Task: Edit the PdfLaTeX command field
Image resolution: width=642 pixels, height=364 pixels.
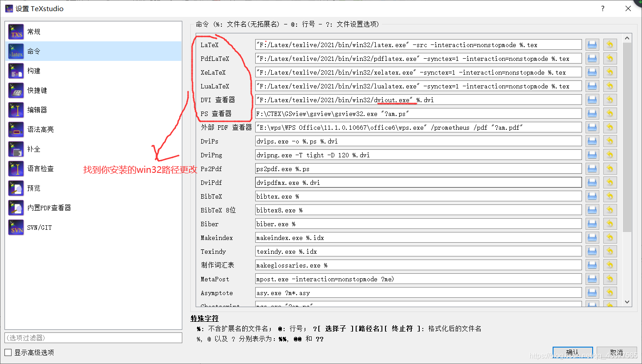Action: [418, 58]
